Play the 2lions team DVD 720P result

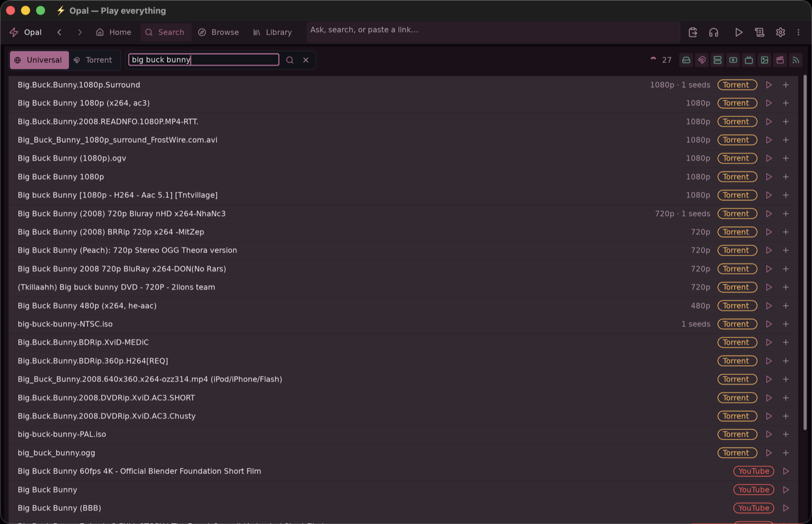pos(769,287)
